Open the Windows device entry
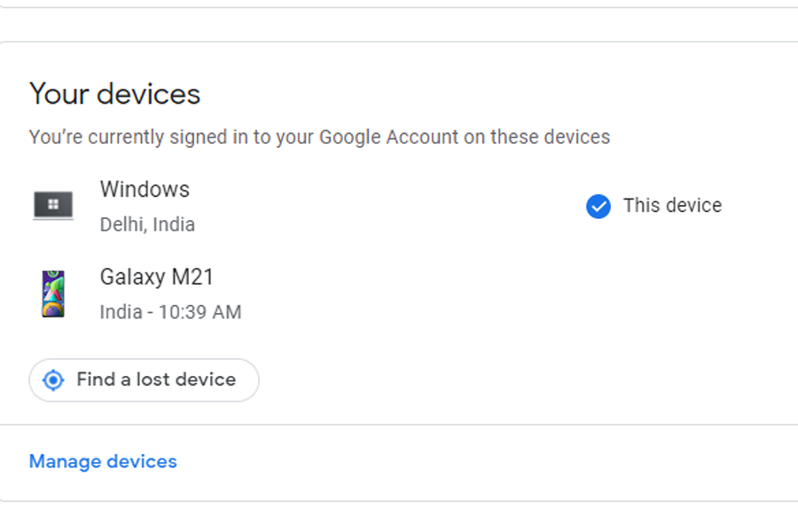The height and width of the screenshot is (532, 798). (145, 190)
